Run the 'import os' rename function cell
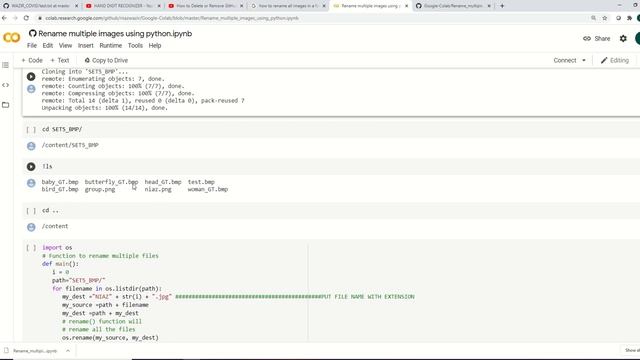This screenshot has width=640, height=360. coord(31,248)
